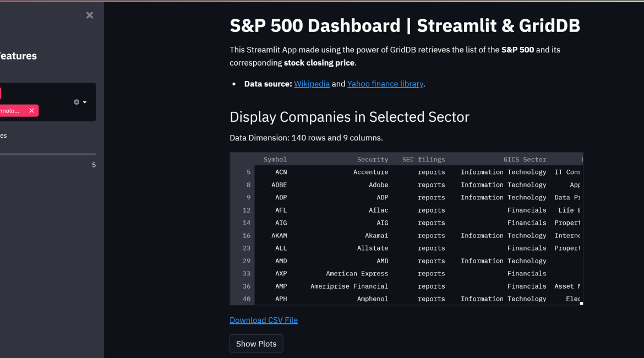Select the AKAM symbol cell
This screenshot has width=644, height=358.
[x=279, y=236]
